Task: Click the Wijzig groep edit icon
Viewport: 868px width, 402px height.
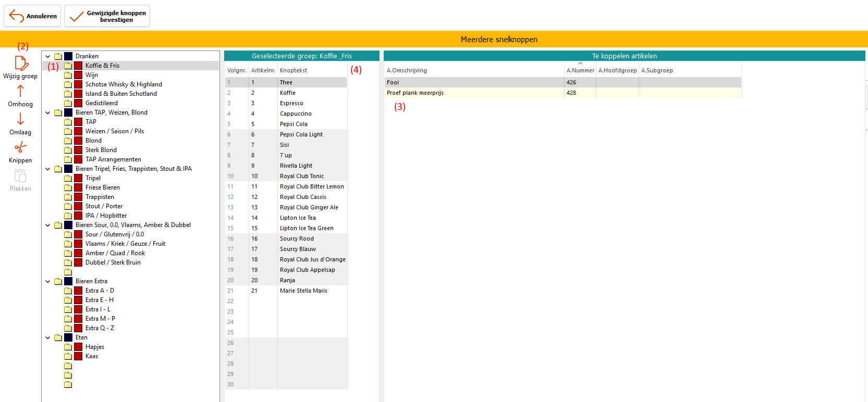Action: [21, 63]
